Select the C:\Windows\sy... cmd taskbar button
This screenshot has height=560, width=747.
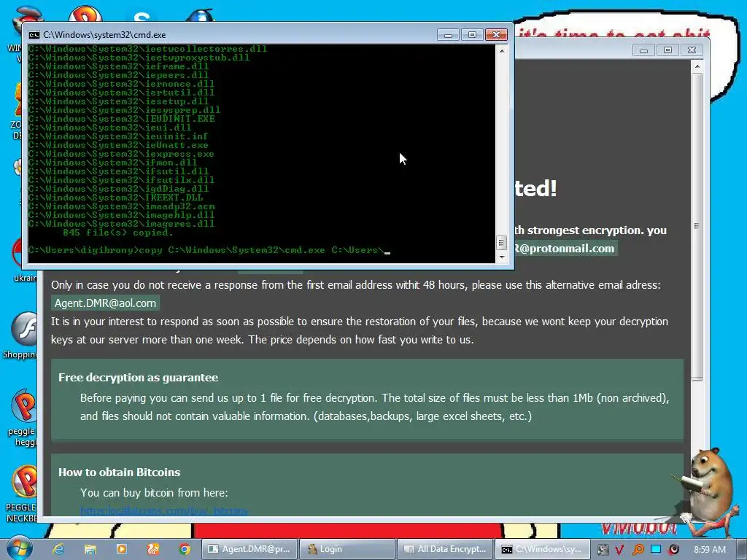[543, 549]
